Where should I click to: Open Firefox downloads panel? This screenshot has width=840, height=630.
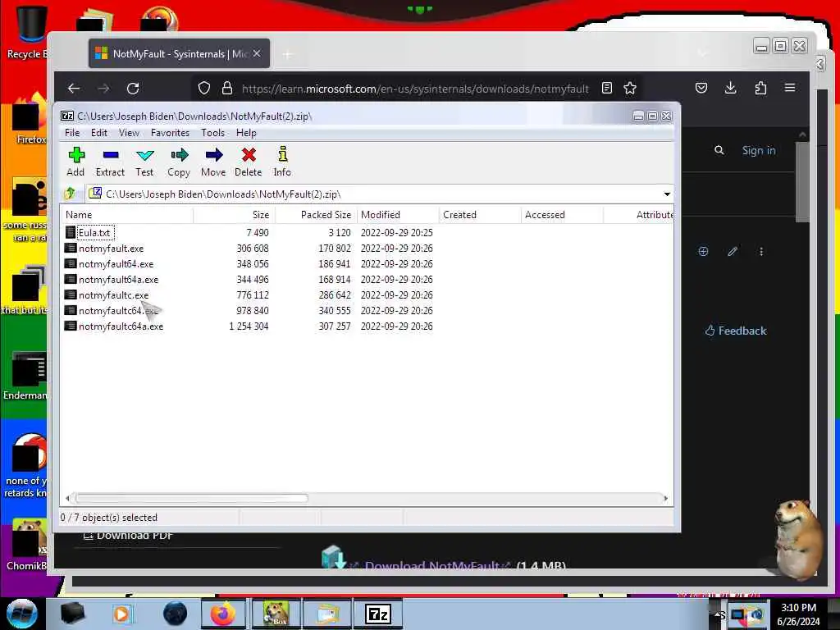730,89
